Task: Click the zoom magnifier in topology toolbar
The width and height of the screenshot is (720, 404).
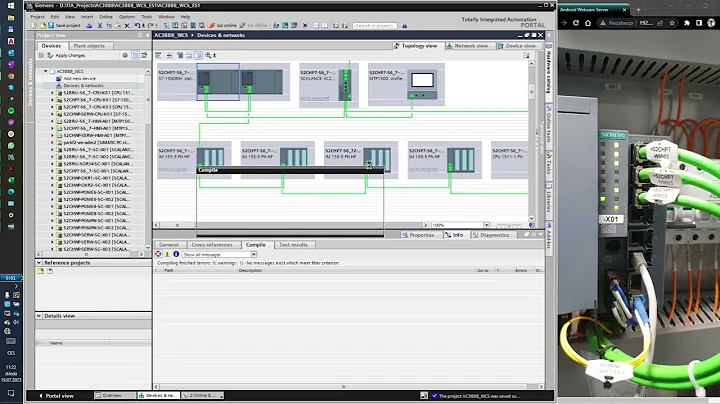Action: pyautogui.click(x=208, y=55)
